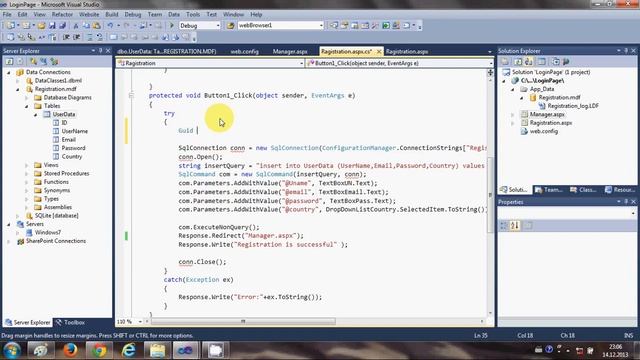
Task: Click the code editor vertical scrollbar
Action: click(490, 195)
